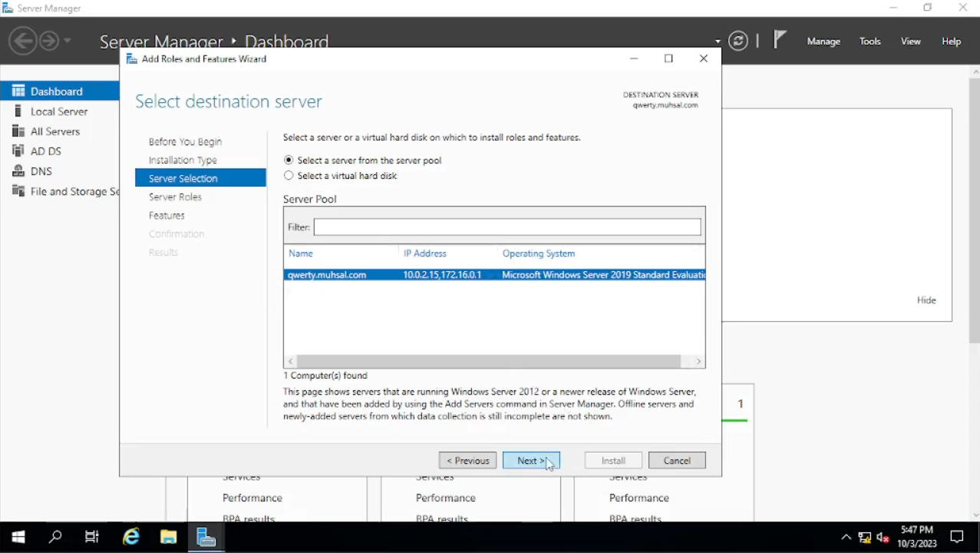This screenshot has height=553, width=980.
Task: Click the Cancel button
Action: click(x=676, y=461)
